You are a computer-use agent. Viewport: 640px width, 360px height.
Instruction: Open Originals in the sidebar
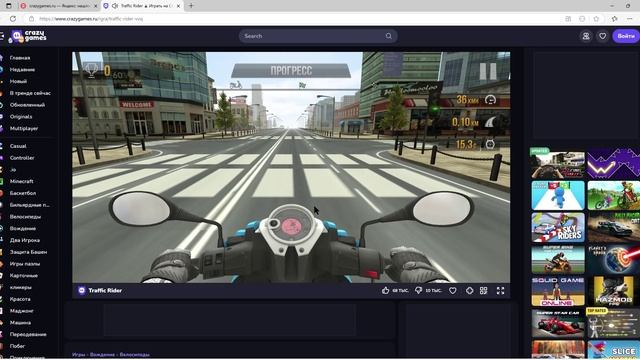click(21, 117)
